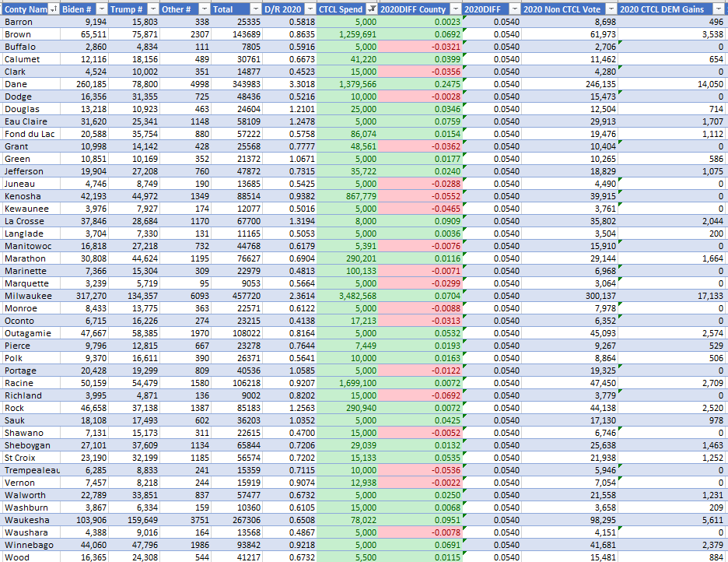Select 2020DIFF 0.0540 in Wood row
The height and width of the screenshot is (562, 728).
click(x=492, y=557)
